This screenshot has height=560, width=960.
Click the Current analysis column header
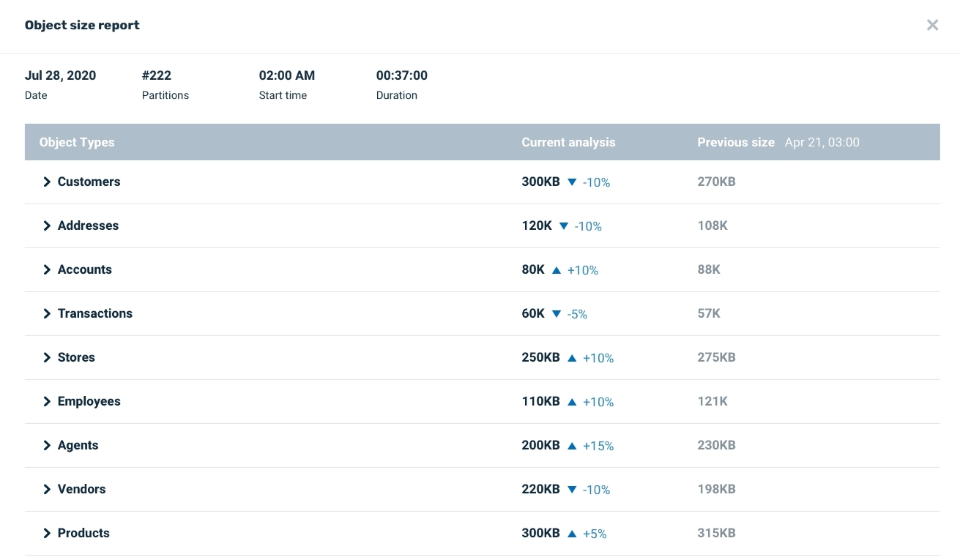pos(568,142)
